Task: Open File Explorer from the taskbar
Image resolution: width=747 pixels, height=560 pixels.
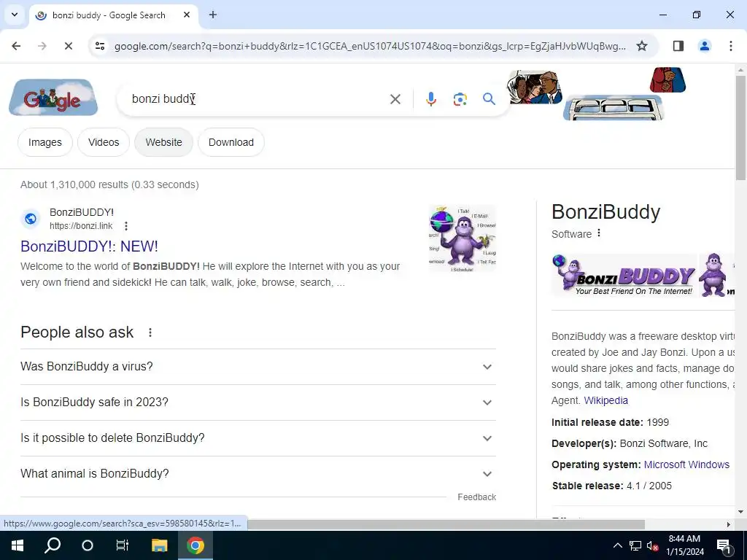Action: [159, 545]
